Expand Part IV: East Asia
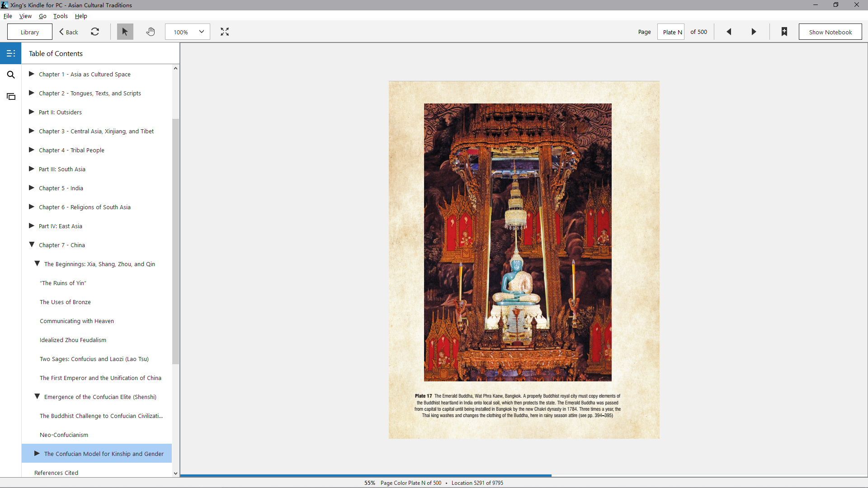 pyautogui.click(x=32, y=225)
